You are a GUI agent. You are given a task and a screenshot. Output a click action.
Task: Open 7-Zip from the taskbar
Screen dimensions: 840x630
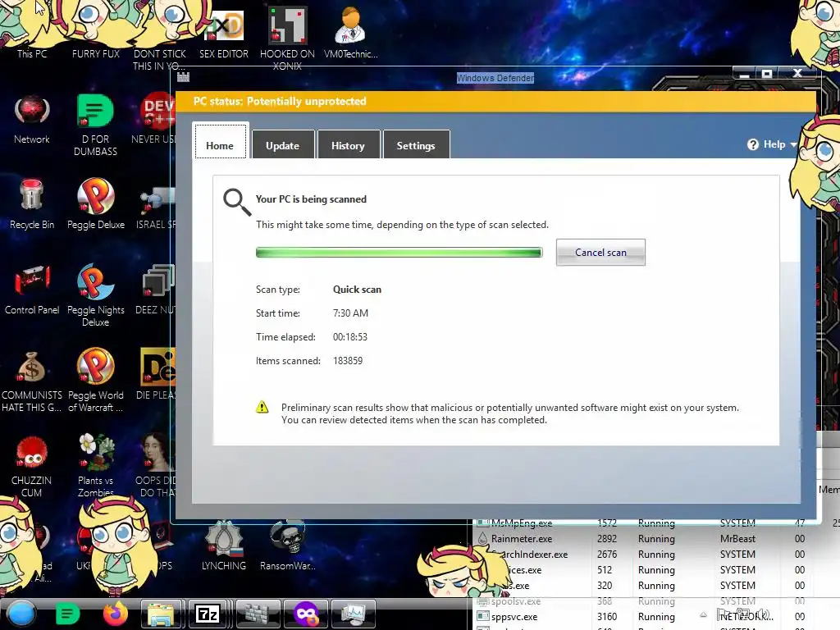[x=208, y=614]
